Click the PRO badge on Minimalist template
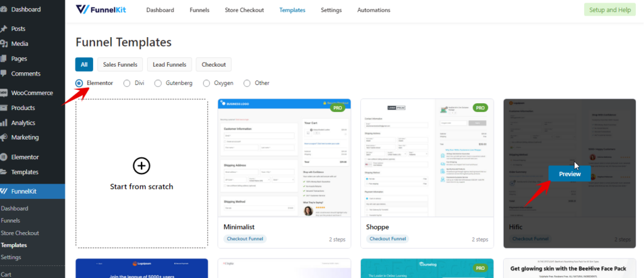This screenshot has width=644, height=278. 337,108
